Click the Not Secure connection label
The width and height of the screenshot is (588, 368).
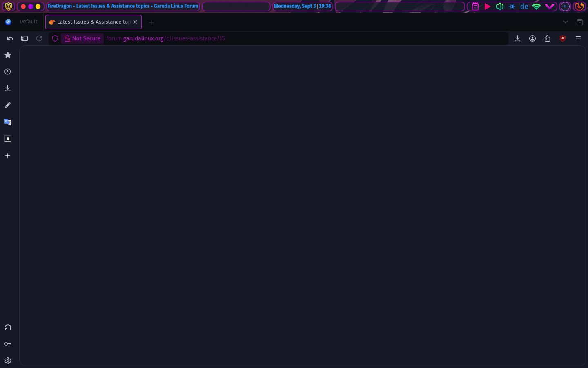tap(82, 38)
